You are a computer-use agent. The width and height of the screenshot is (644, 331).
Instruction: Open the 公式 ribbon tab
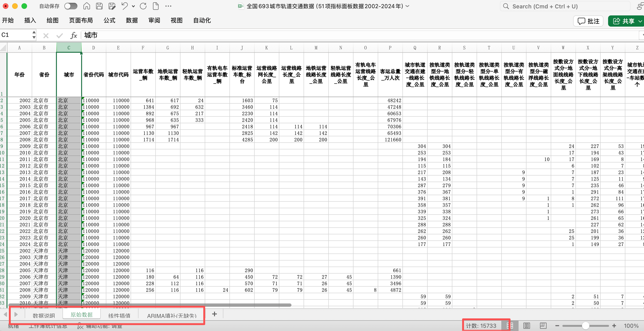109,20
